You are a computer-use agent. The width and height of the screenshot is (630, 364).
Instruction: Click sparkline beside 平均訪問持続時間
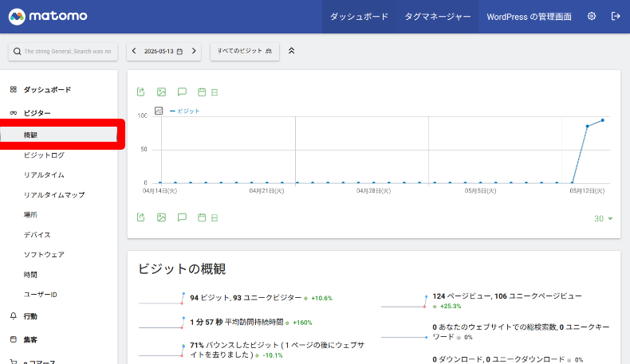click(x=162, y=323)
